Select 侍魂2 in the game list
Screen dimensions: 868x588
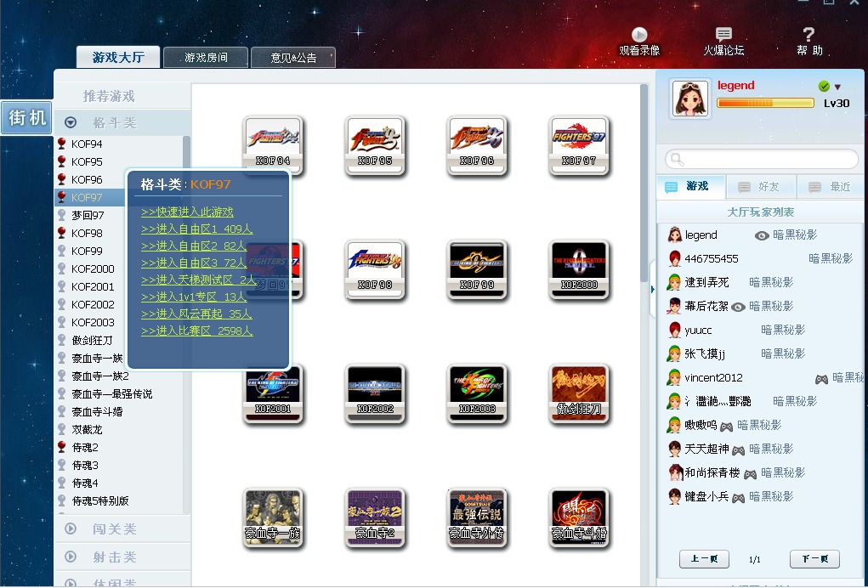[85, 447]
